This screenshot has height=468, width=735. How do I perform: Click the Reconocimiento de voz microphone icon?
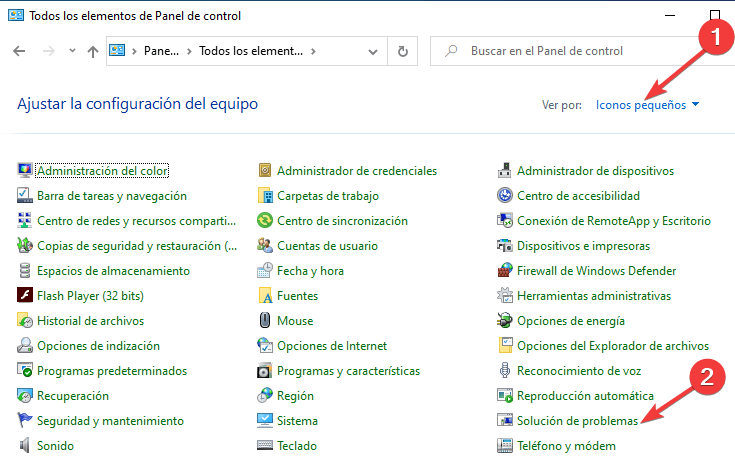click(x=505, y=370)
